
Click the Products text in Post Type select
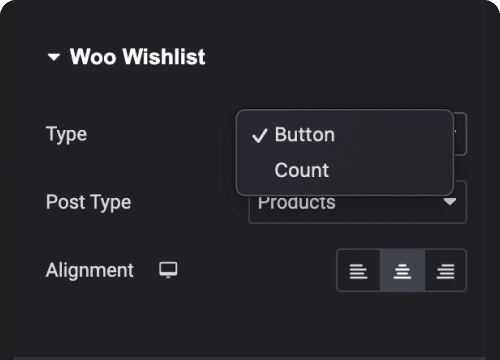(x=297, y=203)
